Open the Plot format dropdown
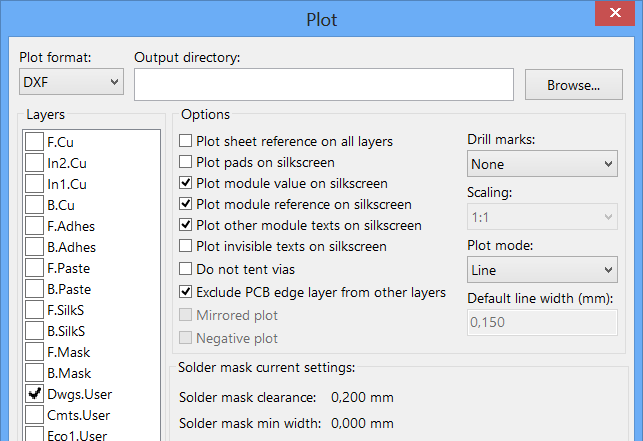This screenshot has height=441, width=643. 71,82
